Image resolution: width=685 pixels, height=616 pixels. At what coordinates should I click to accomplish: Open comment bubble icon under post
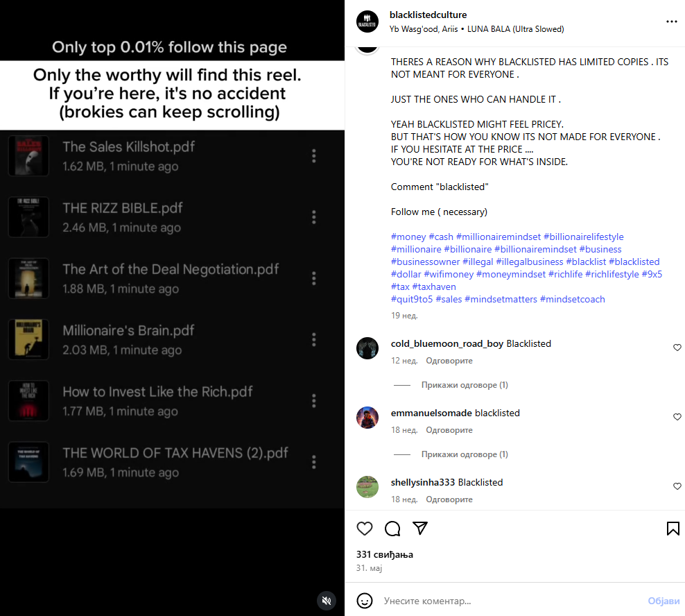392,529
